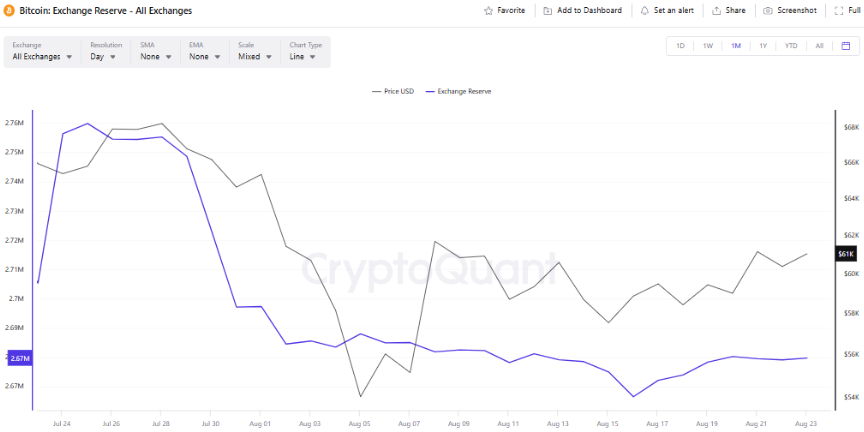Toggle Price USD series in legend
This screenshot has width=864, height=432.
pyautogui.click(x=392, y=91)
